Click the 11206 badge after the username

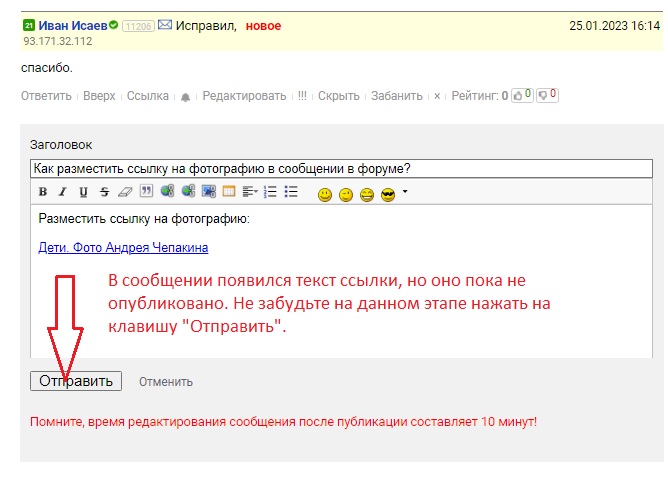(138, 26)
